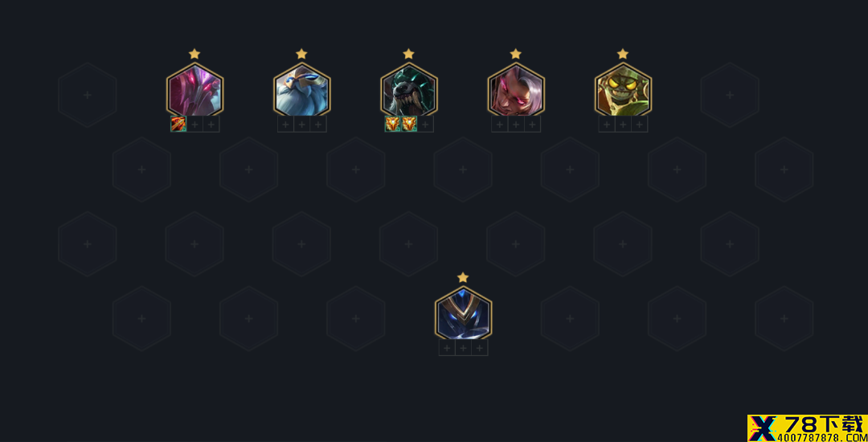
Task: Toggle star above the blue armored champion
Action: [463, 277]
